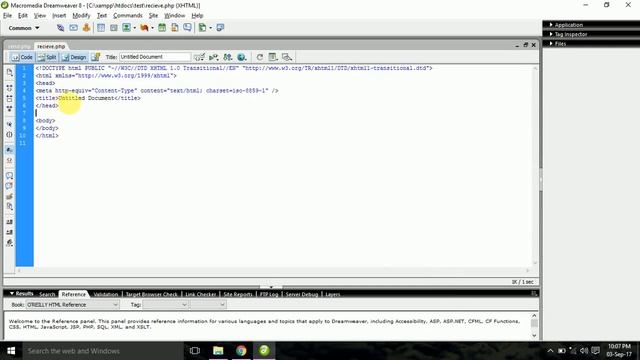Click the Tag Chooser icon
The width and height of the screenshot is (640, 360).
click(x=220, y=28)
